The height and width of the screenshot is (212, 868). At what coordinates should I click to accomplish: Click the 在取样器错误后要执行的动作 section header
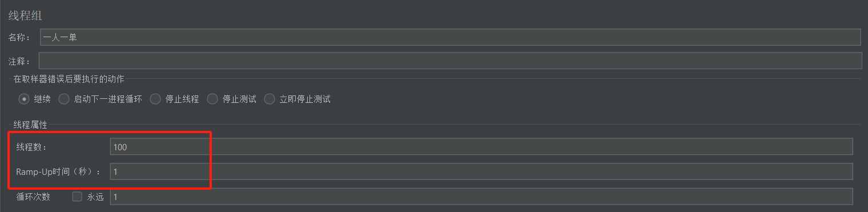click(x=69, y=79)
